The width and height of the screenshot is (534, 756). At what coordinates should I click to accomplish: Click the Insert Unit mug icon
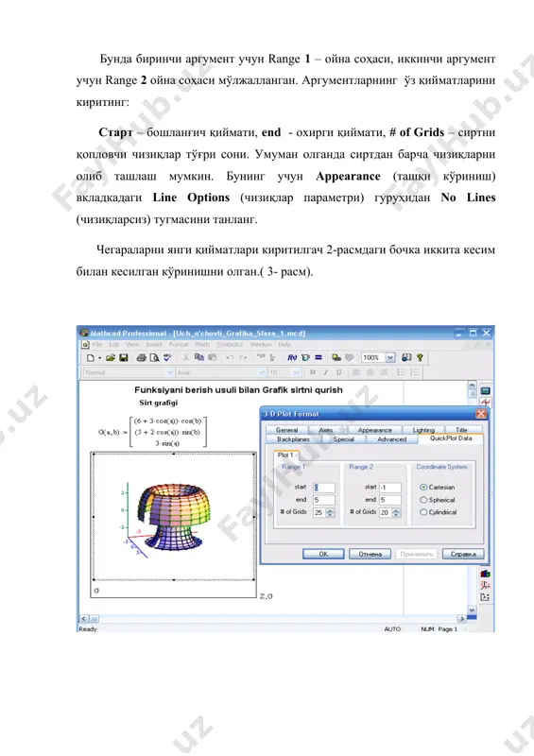pos(305,357)
